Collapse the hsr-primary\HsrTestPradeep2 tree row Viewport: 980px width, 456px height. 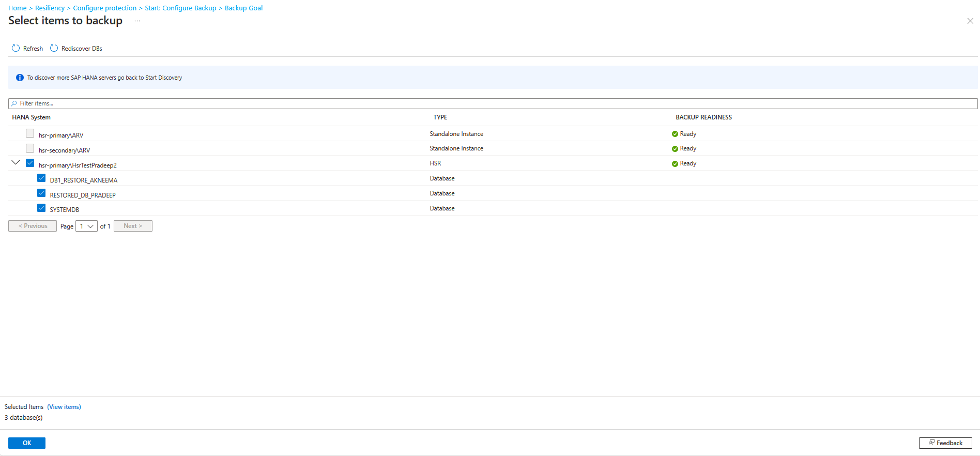coord(16,162)
